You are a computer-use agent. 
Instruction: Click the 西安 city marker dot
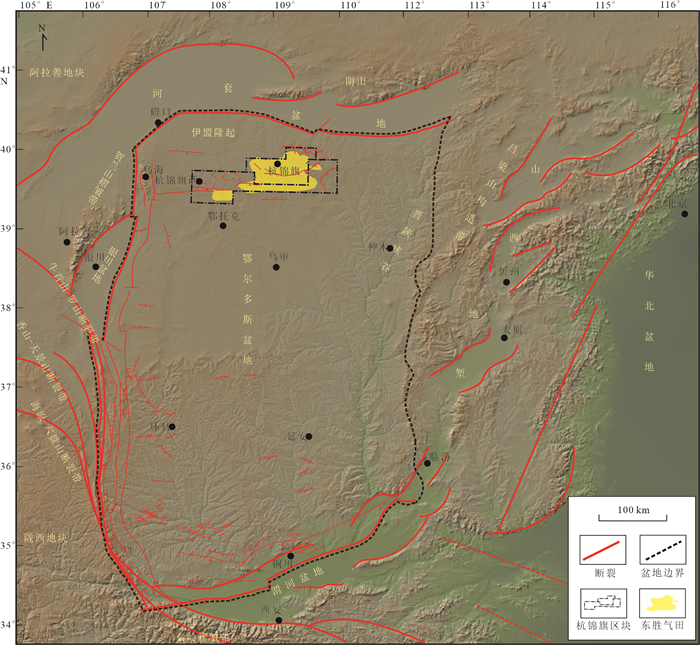click(279, 620)
